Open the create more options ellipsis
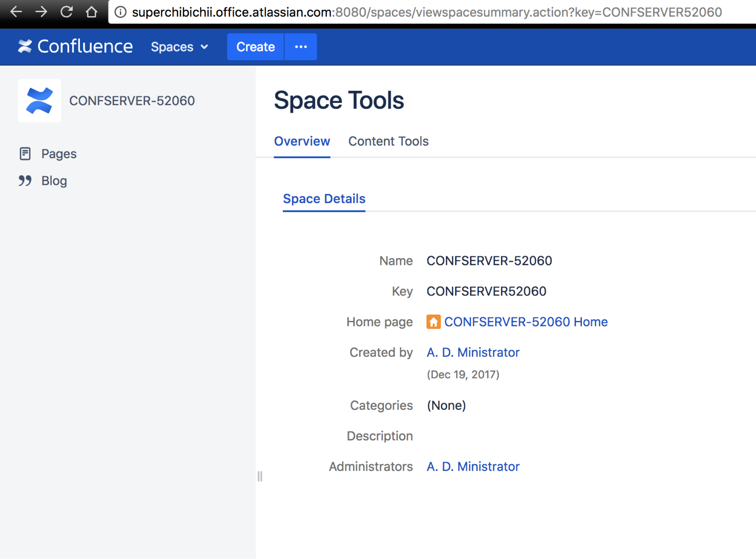 (x=301, y=47)
